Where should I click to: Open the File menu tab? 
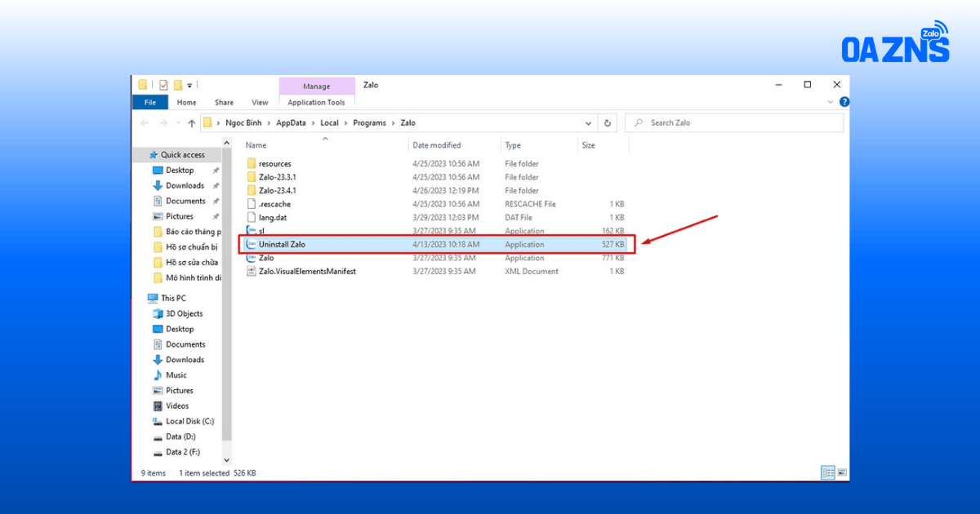[150, 103]
